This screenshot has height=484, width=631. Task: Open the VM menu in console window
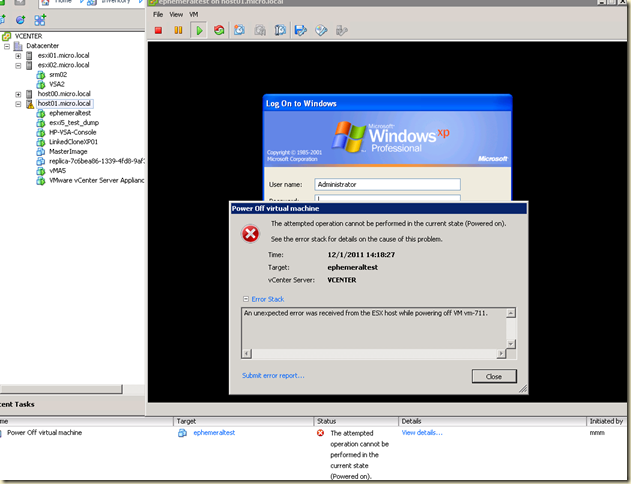194,14
